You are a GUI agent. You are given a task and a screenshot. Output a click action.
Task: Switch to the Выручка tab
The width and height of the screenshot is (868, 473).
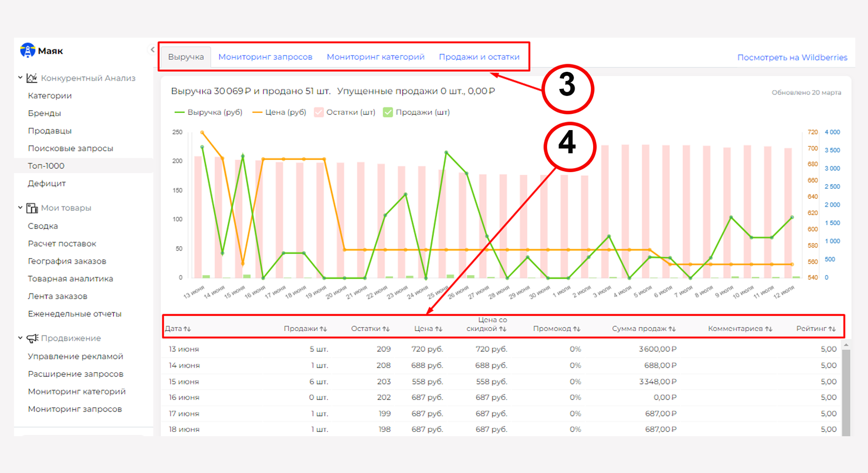point(186,57)
